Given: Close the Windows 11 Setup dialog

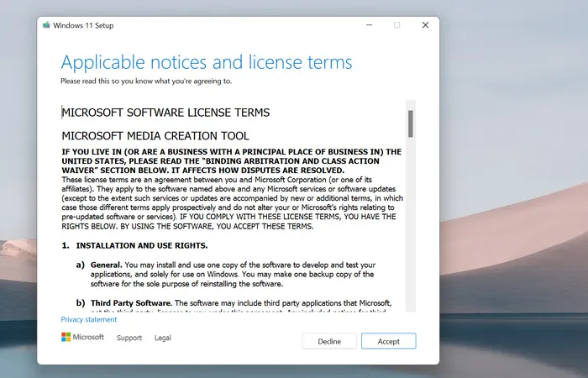Looking at the screenshot, I should pos(424,25).
